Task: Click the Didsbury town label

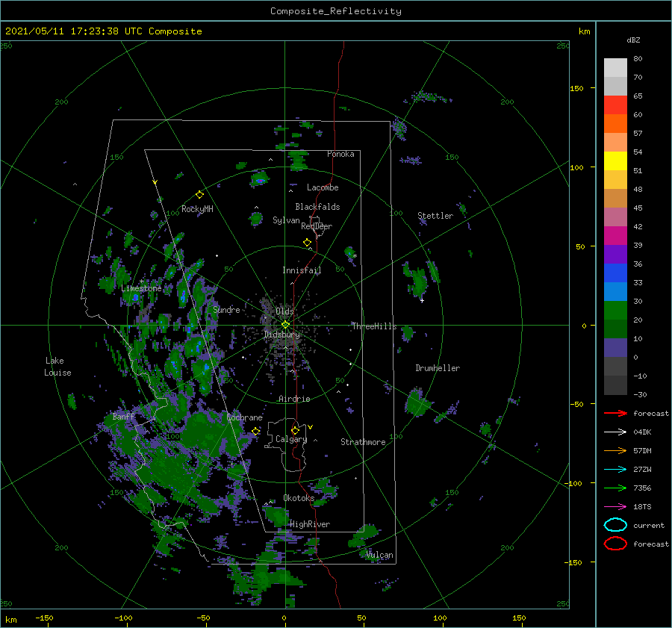Action: pos(282,335)
